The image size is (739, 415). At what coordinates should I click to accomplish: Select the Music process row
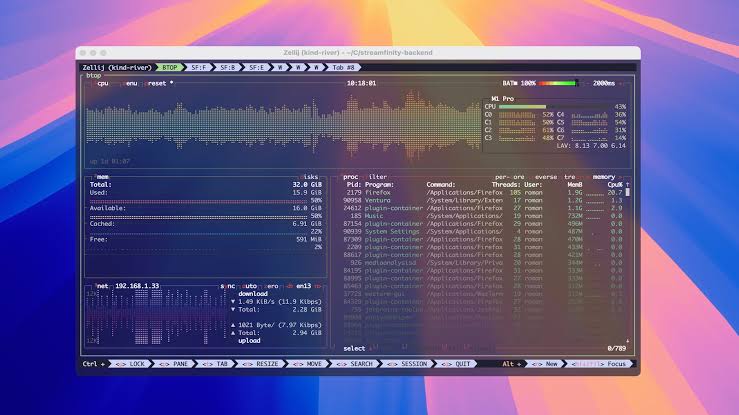tap(483, 216)
